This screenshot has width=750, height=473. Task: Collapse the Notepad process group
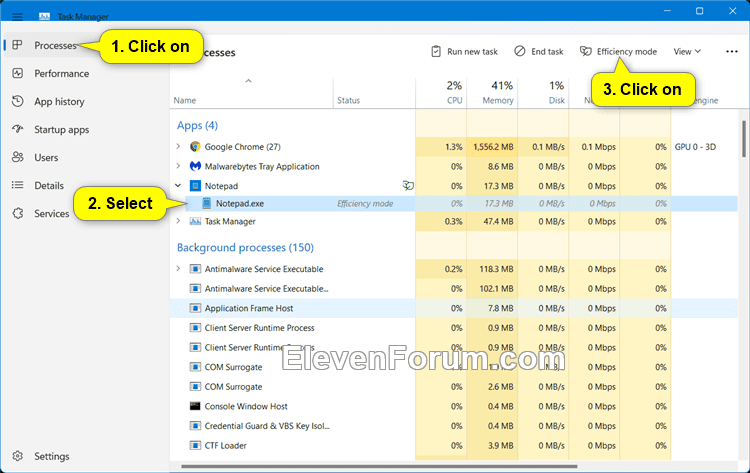[x=178, y=186]
